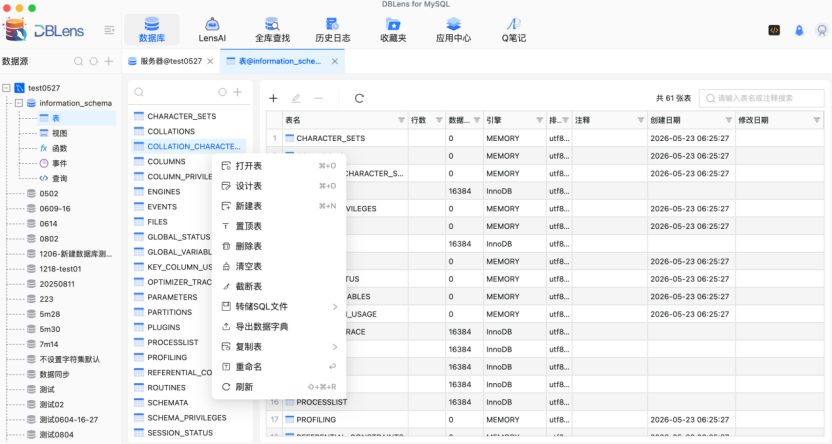
Task: Click the console code icon at top right
Action: [x=774, y=30]
